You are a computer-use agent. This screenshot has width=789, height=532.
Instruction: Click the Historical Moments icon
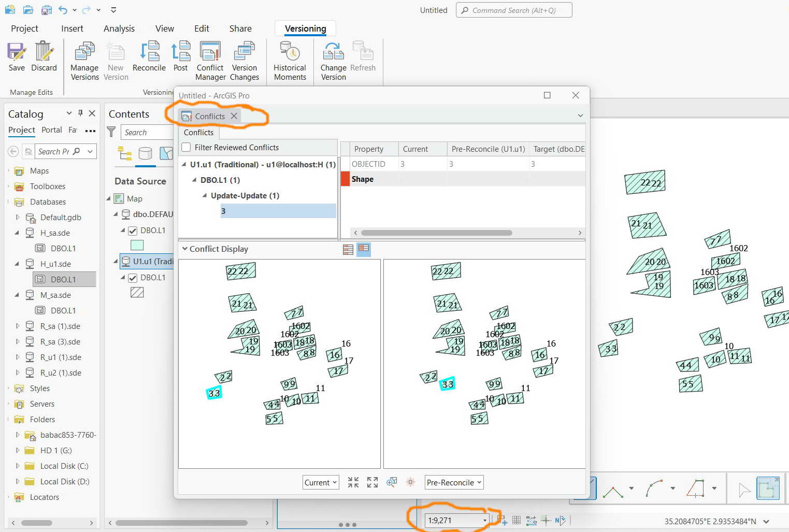[290, 61]
